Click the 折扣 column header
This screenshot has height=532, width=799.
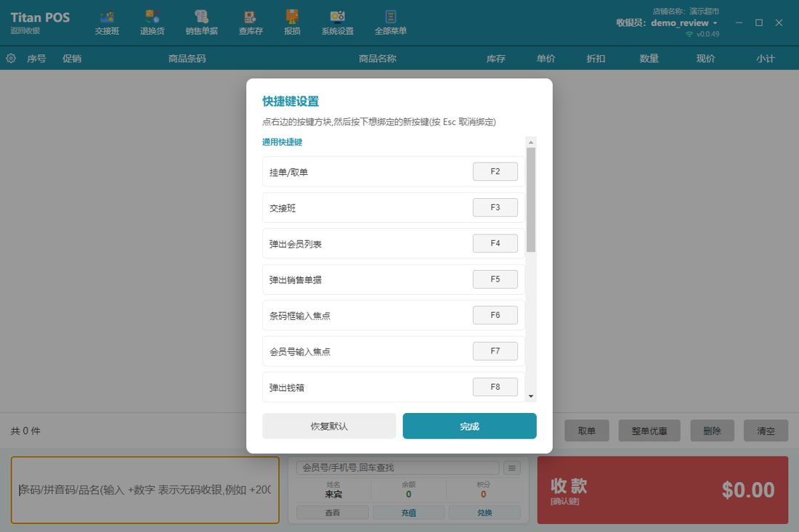(596, 59)
